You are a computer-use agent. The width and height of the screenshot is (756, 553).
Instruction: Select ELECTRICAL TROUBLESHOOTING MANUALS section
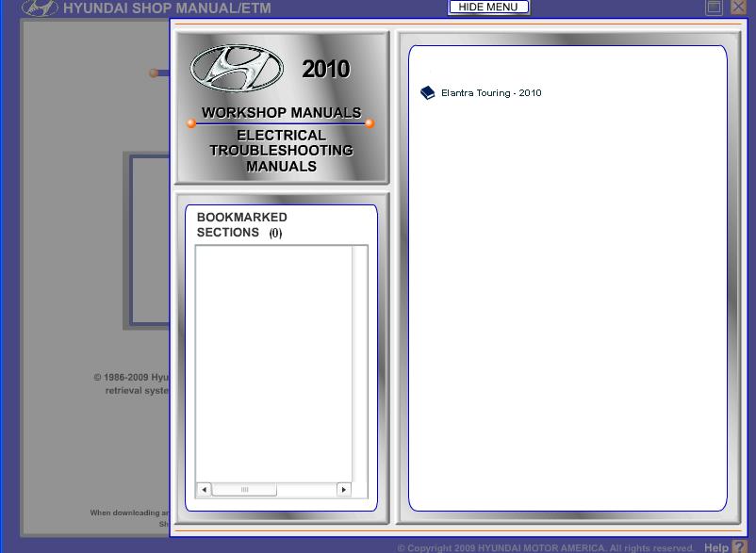click(282, 151)
